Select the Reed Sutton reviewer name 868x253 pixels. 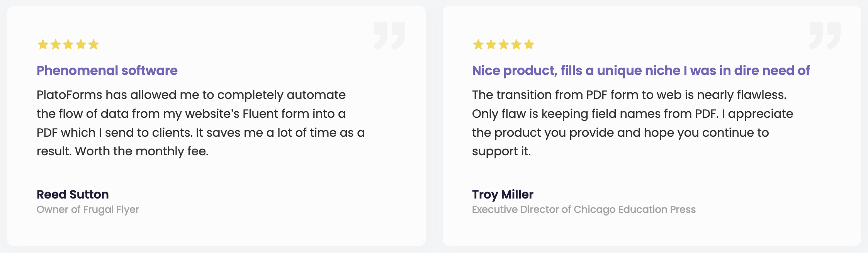pyautogui.click(x=73, y=194)
